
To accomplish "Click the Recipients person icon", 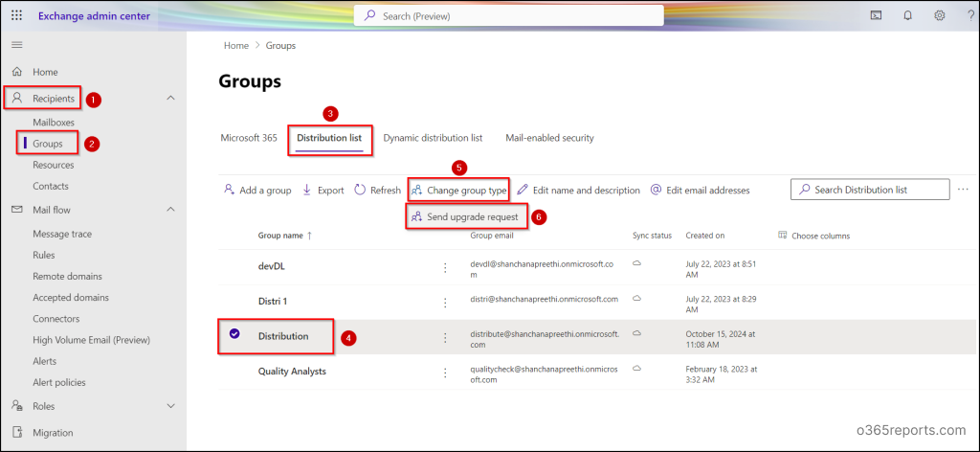I will pyautogui.click(x=17, y=98).
